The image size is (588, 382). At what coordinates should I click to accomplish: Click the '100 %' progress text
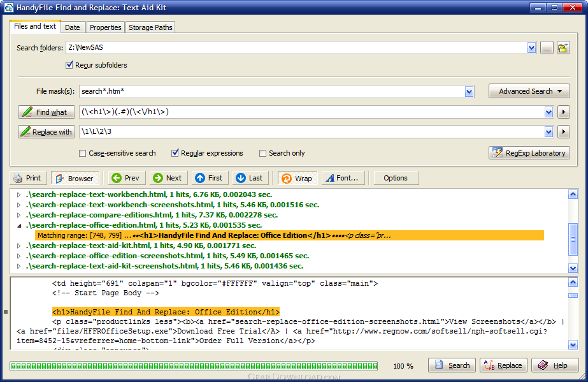coord(403,366)
